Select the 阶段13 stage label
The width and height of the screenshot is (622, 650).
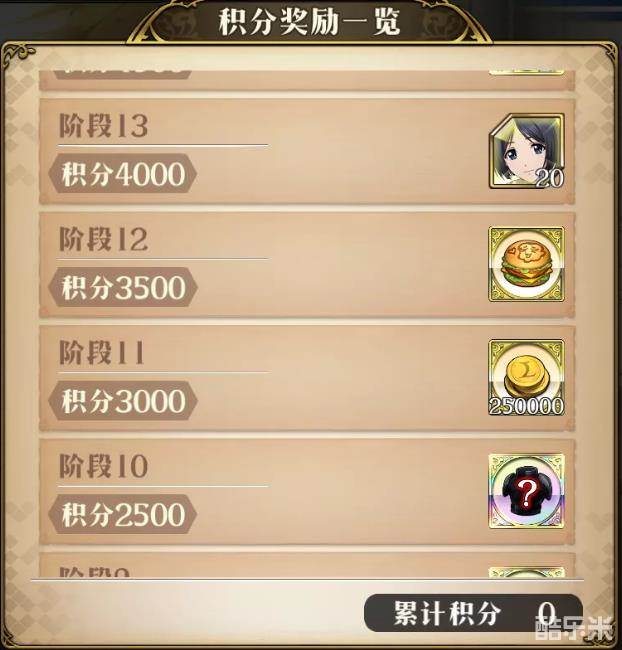104,126
